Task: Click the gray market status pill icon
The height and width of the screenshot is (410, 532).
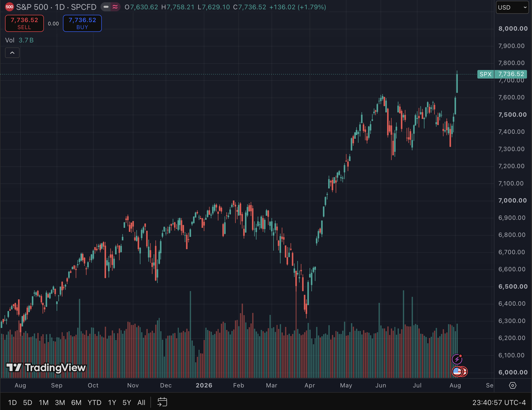Action: point(106,7)
